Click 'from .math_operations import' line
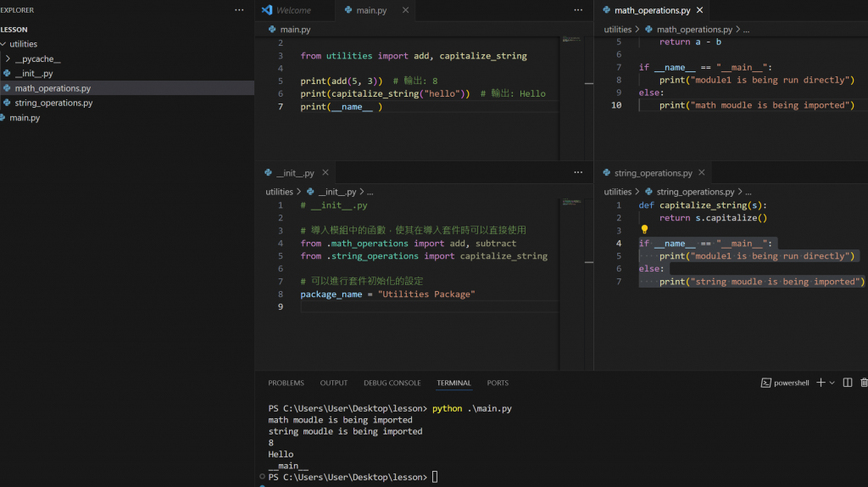 (409, 243)
